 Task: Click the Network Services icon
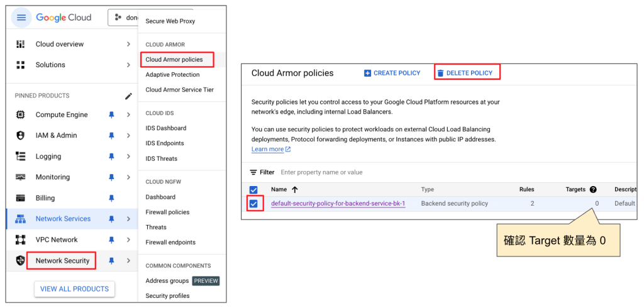click(x=20, y=219)
